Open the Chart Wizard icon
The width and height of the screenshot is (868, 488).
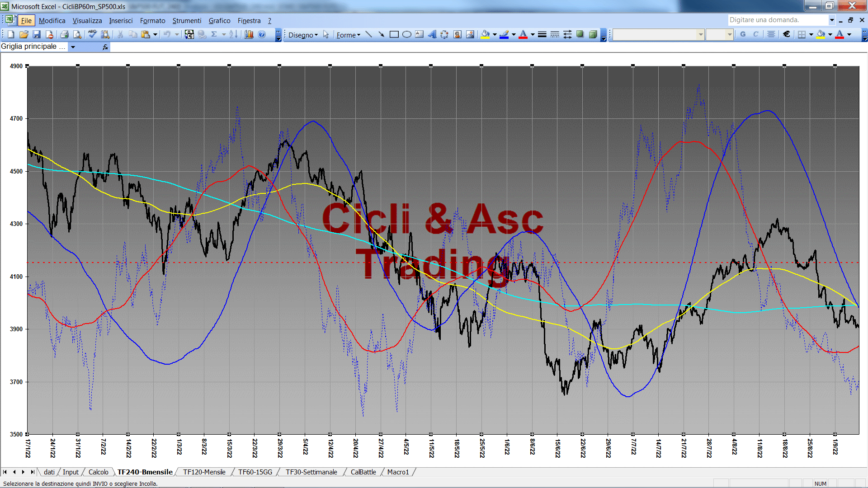[x=249, y=34]
